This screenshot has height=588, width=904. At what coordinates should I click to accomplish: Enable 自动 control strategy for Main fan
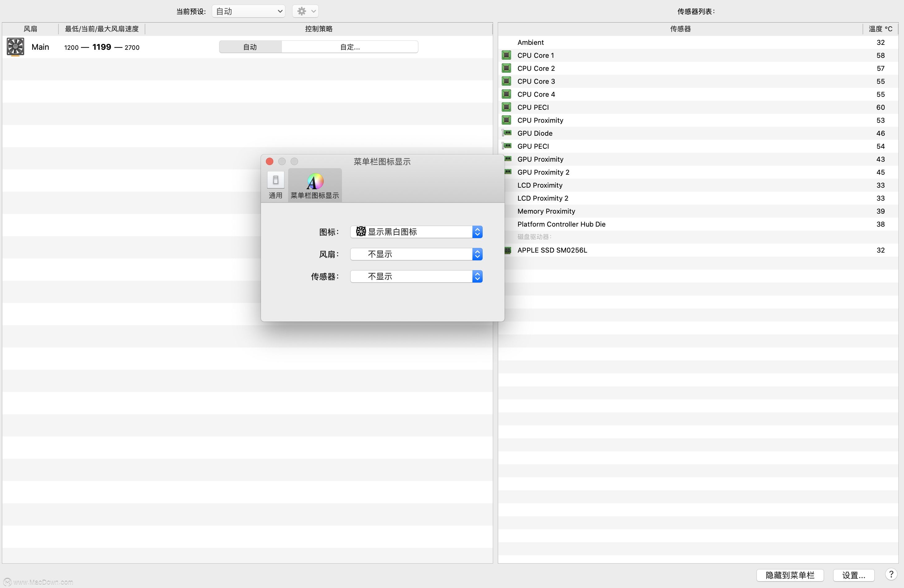(x=250, y=47)
